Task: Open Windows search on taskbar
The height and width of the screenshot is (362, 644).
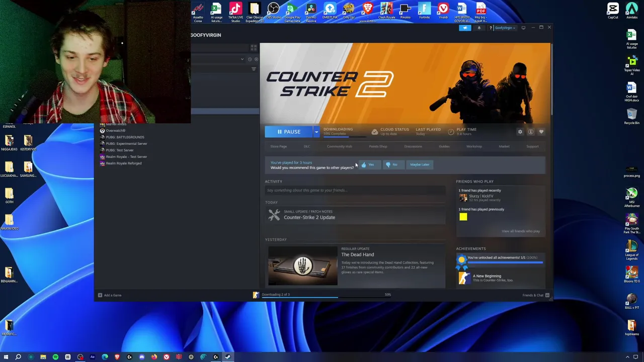Action: click(18, 357)
